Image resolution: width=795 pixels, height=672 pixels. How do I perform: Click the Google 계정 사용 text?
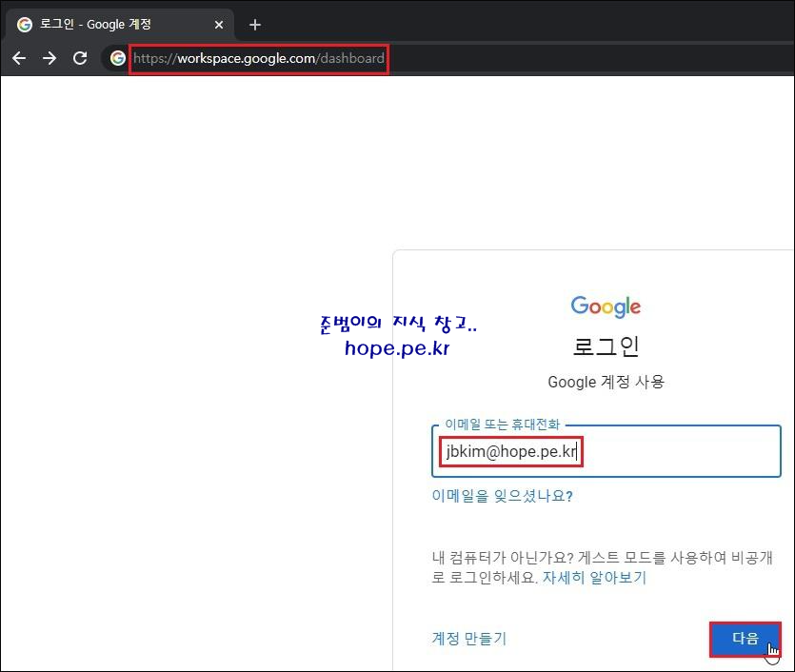click(x=606, y=382)
